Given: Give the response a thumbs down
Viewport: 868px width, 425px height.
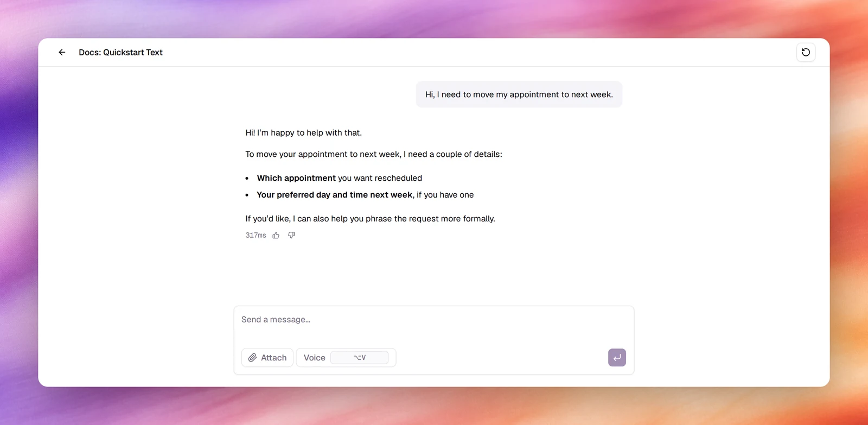Looking at the screenshot, I should click(291, 236).
